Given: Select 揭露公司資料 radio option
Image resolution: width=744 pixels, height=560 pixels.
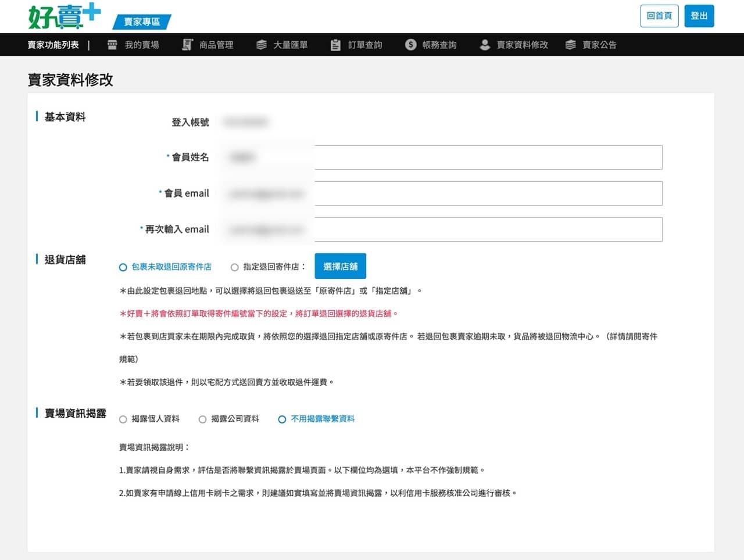Looking at the screenshot, I should pos(203,419).
